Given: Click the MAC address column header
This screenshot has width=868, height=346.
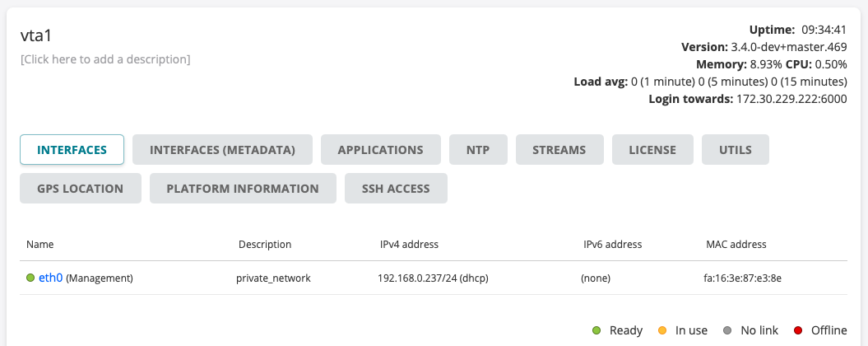Looking at the screenshot, I should click(736, 245).
